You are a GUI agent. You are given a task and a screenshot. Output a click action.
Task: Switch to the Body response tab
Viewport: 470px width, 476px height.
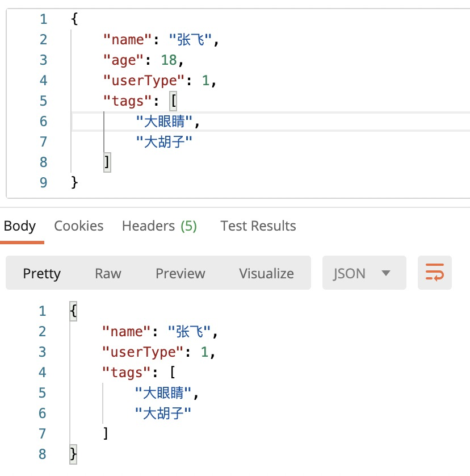(20, 226)
